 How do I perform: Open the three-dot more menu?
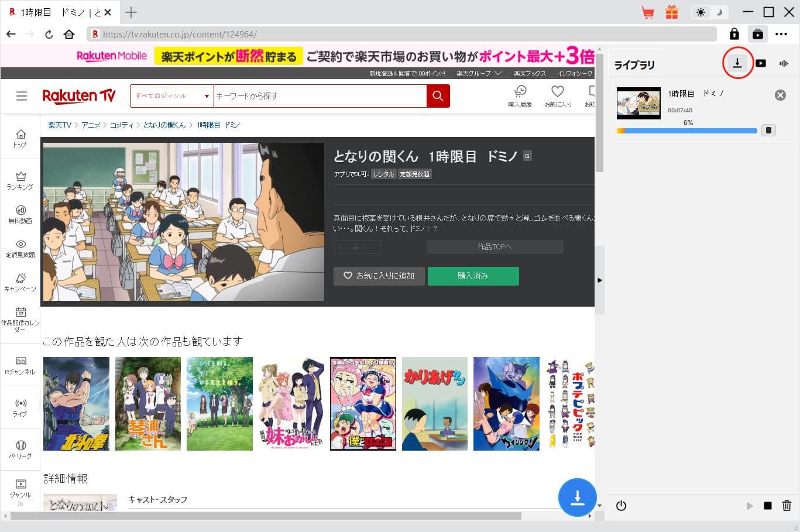click(x=781, y=34)
